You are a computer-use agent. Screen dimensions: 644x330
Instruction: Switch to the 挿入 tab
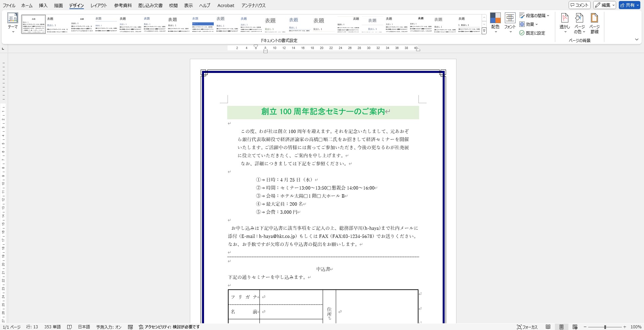pyautogui.click(x=43, y=5)
